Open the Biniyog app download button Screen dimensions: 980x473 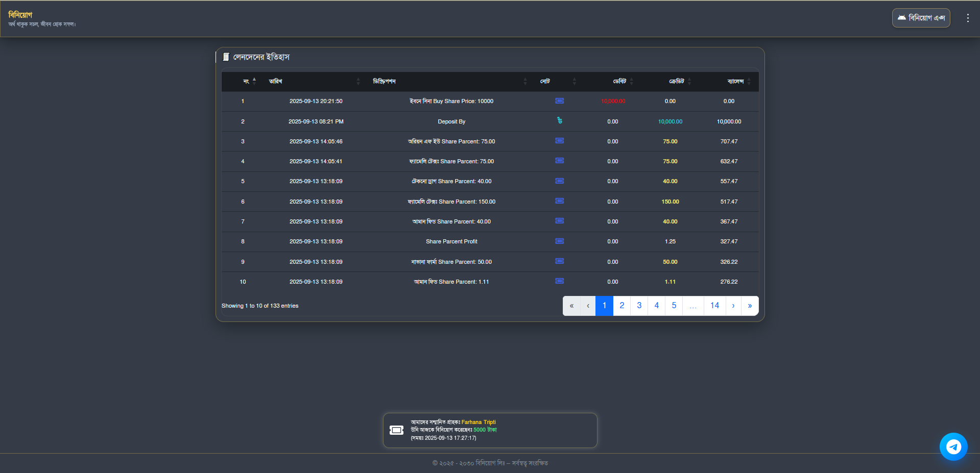pos(921,18)
